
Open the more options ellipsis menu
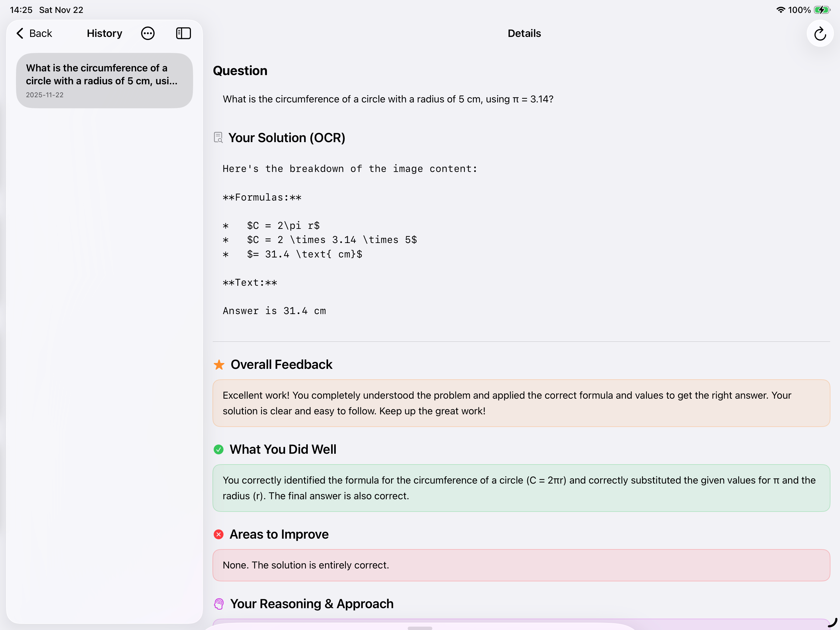148,34
